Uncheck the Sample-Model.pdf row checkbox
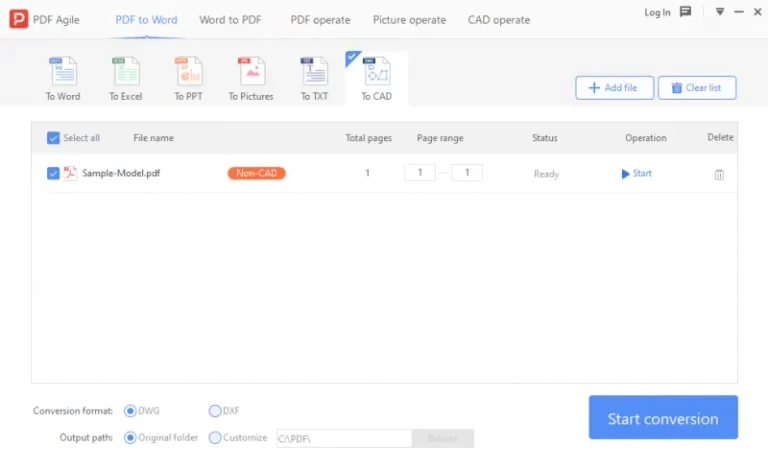Image resolution: width=768 pixels, height=469 pixels. tap(53, 173)
